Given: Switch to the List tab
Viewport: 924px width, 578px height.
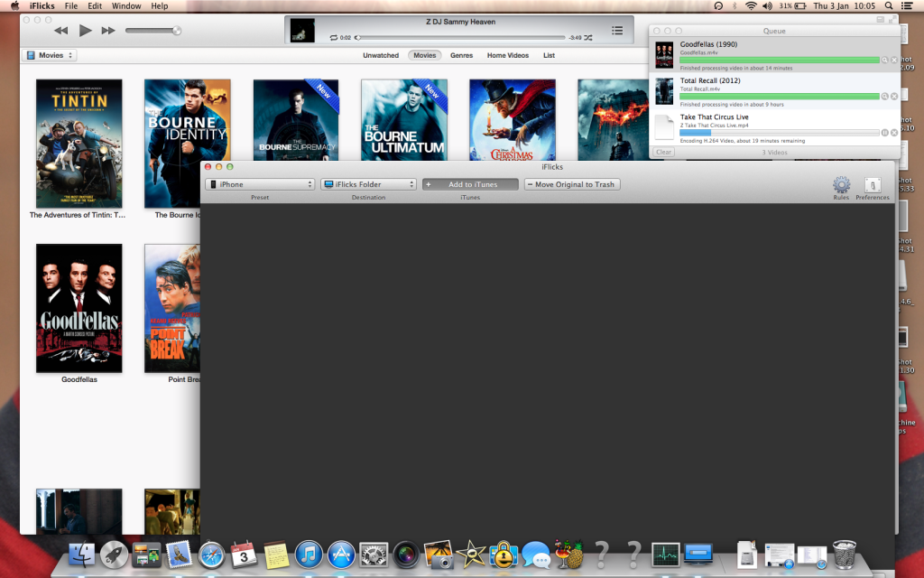Looking at the screenshot, I should (550, 55).
